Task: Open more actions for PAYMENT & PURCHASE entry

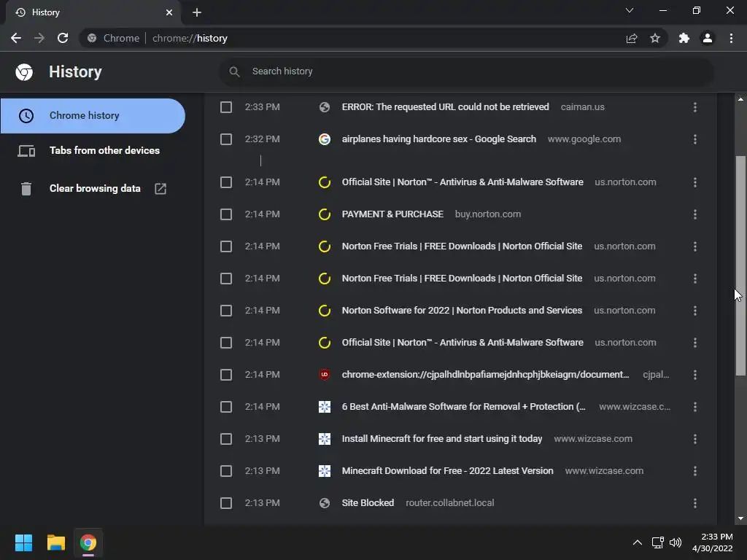Action: click(695, 214)
